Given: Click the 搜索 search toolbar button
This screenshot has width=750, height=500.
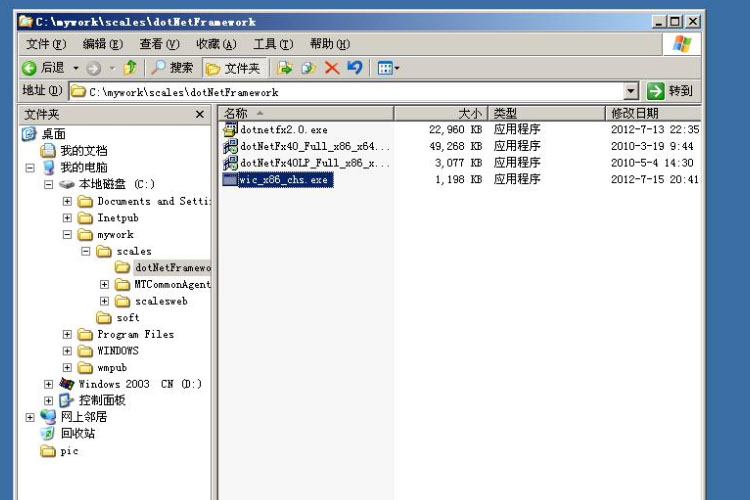Looking at the screenshot, I should pyautogui.click(x=172, y=68).
